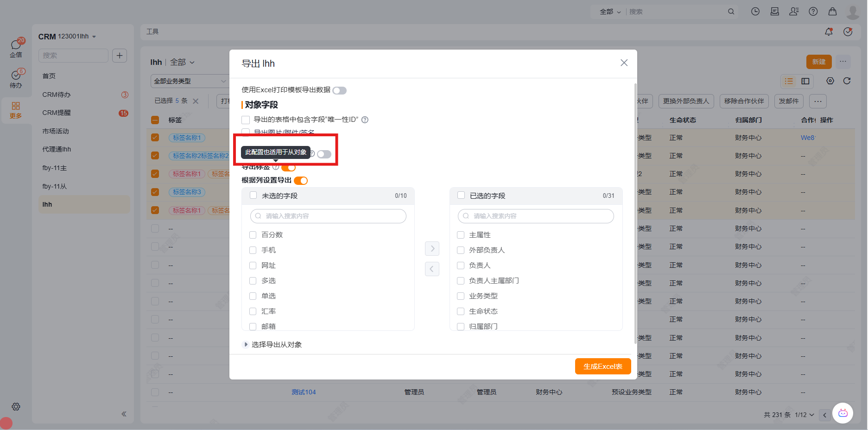
Task: Click the help icon beside 唯一性ID option
Action: 365,120
